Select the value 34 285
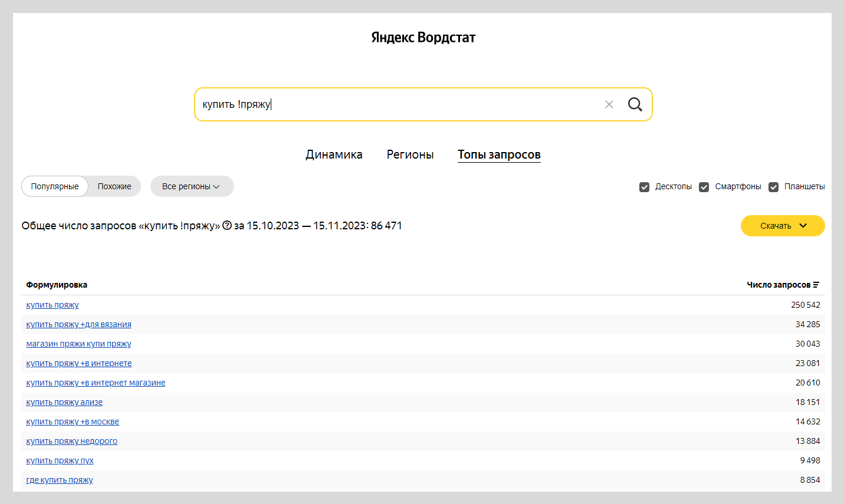The width and height of the screenshot is (844, 504). (808, 324)
